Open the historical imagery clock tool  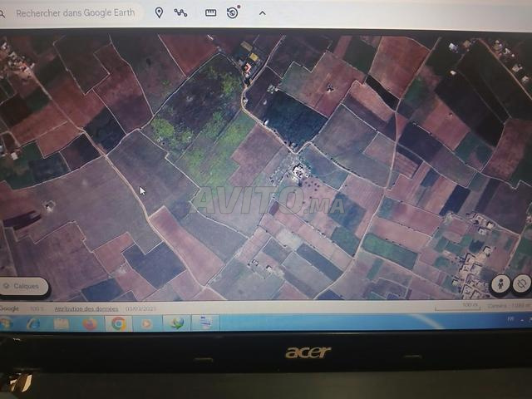(233, 12)
